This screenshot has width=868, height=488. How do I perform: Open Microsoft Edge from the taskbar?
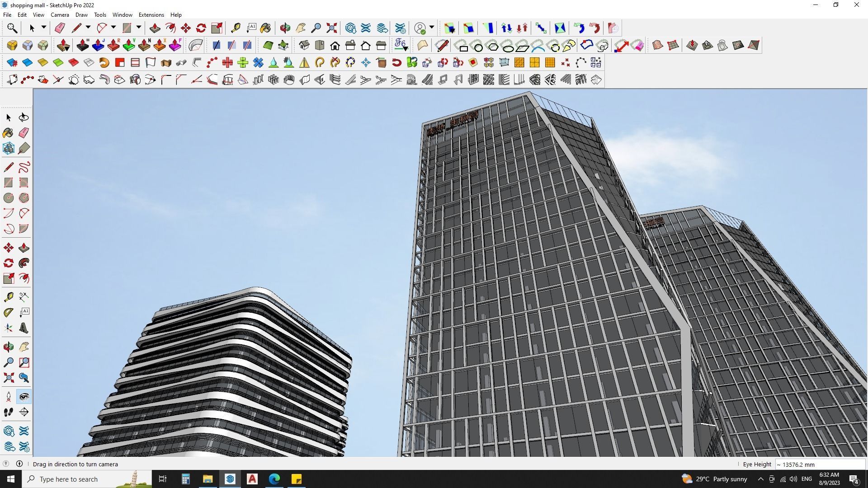pos(274,479)
